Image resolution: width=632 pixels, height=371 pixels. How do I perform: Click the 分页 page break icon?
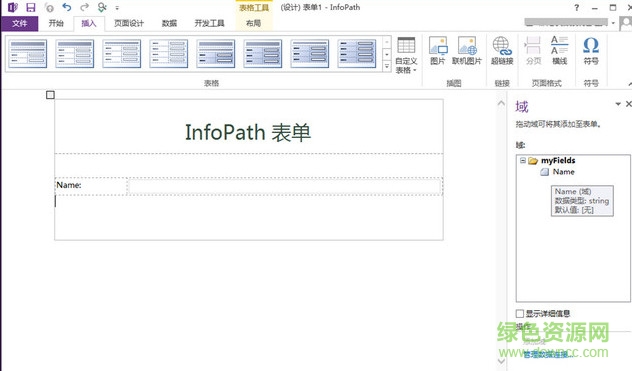pyautogui.click(x=533, y=51)
